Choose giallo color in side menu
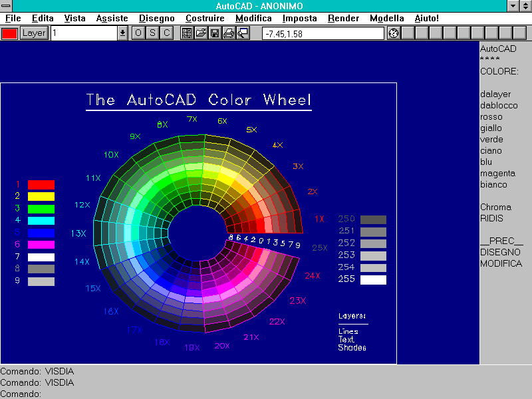Screen dimensions: 532x399 tap(491, 128)
